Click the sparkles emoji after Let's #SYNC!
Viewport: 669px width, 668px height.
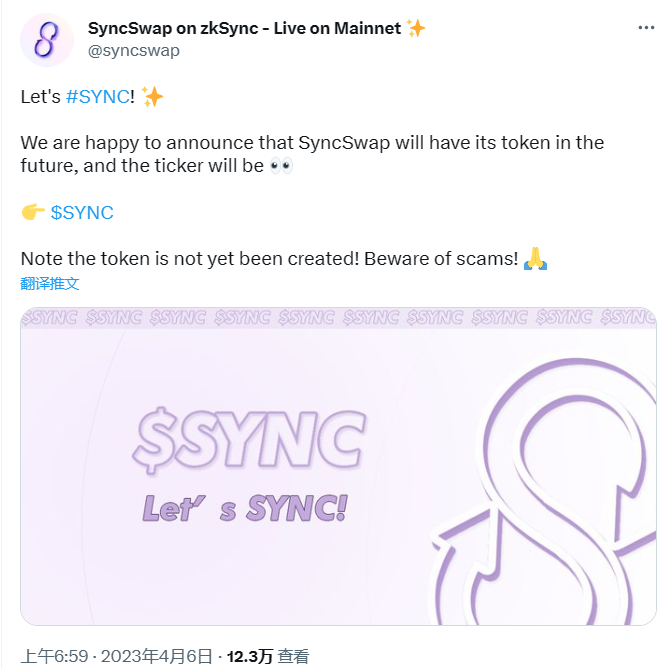click(x=152, y=97)
